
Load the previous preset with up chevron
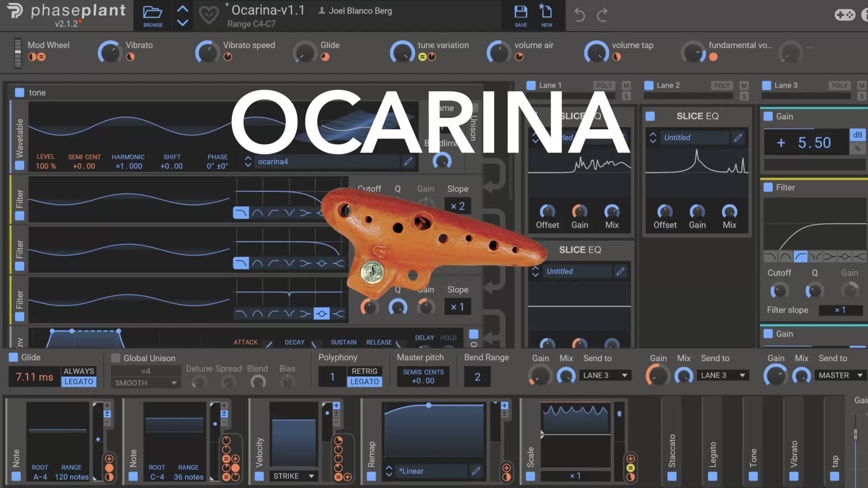click(x=183, y=9)
